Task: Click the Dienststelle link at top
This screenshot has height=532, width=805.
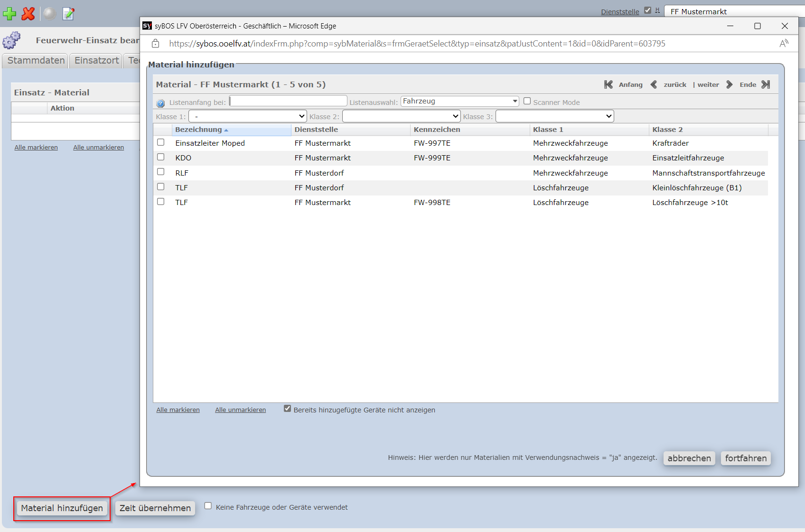Action: (x=620, y=12)
